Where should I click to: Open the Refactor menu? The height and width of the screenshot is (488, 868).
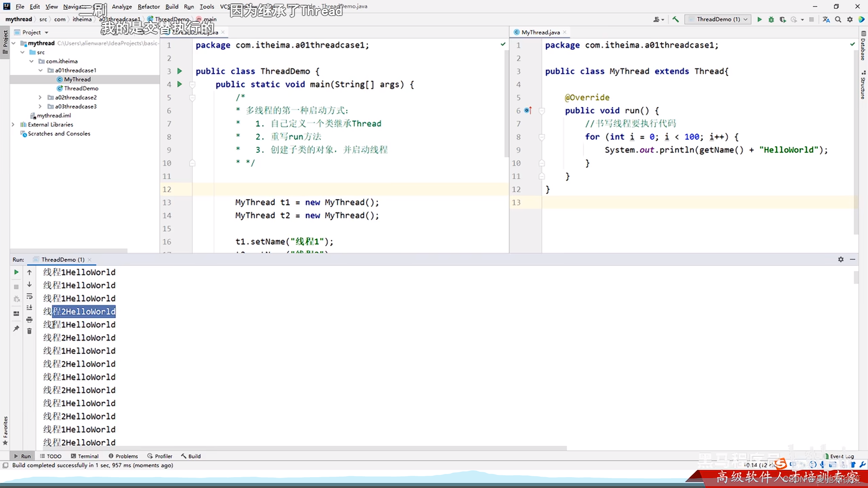pos(148,6)
